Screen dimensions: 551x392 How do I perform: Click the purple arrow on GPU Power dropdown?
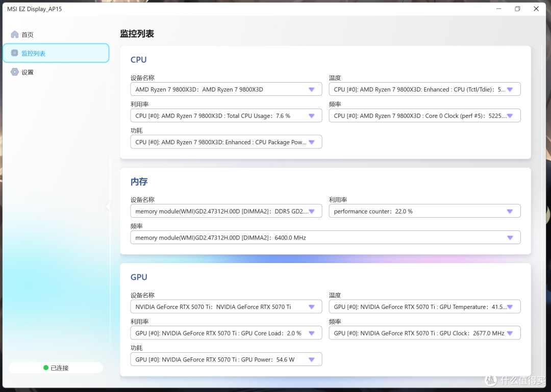click(311, 360)
